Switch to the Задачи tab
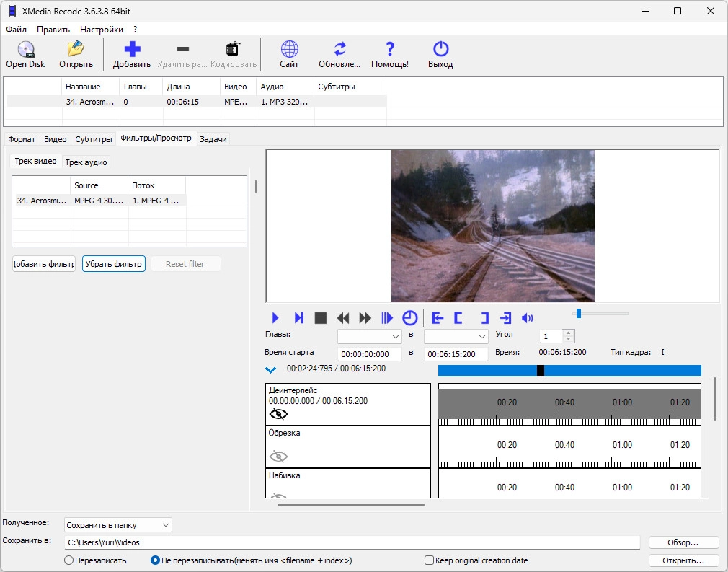The image size is (728, 572). click(213, 139)
